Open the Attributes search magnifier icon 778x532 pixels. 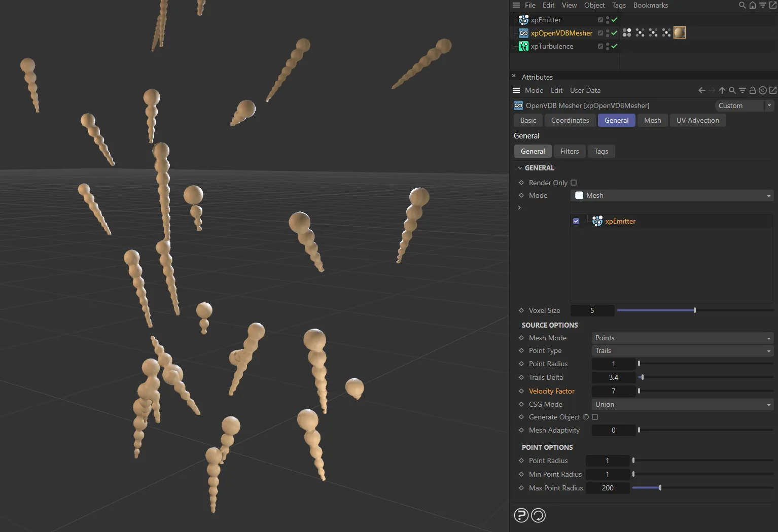click(732, 90)
